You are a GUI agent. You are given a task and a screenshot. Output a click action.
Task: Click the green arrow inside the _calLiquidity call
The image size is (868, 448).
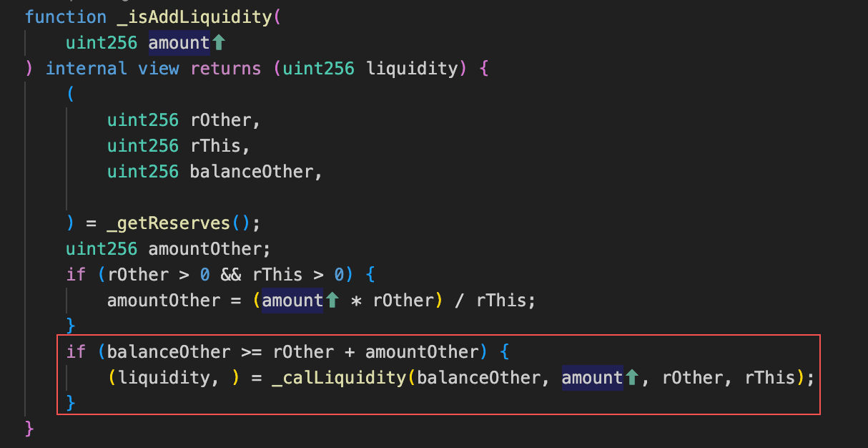click(x=631, y=377)
